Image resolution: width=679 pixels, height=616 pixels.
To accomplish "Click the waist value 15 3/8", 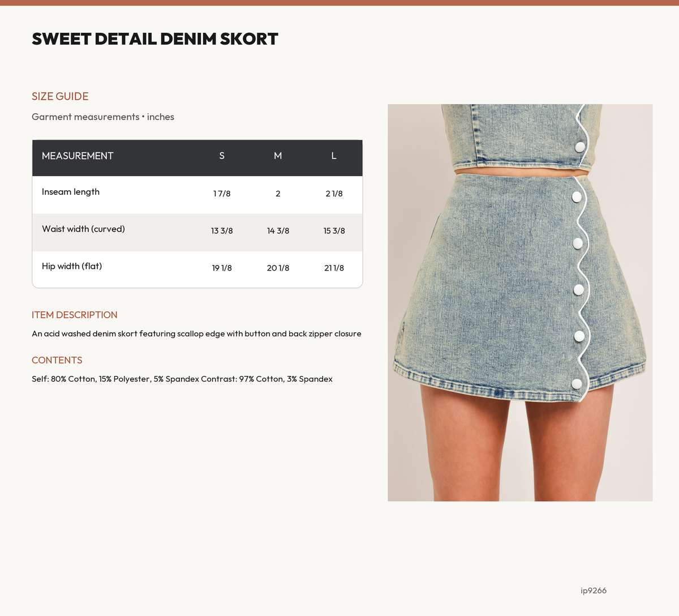I will pos(334,231).
